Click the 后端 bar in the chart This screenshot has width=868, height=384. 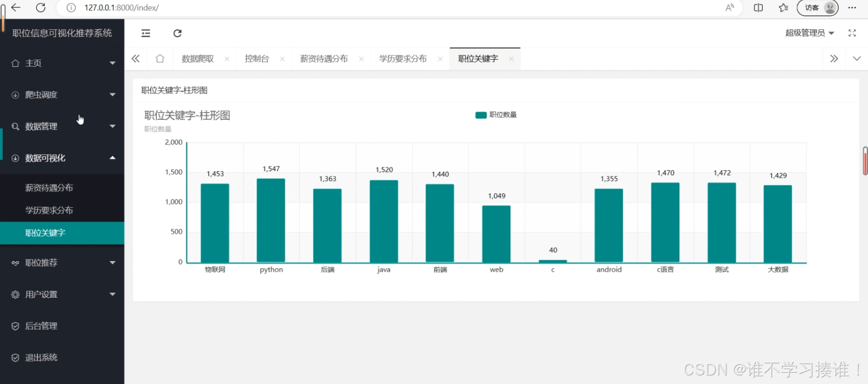pyautogui.click(x=327, y=225)
